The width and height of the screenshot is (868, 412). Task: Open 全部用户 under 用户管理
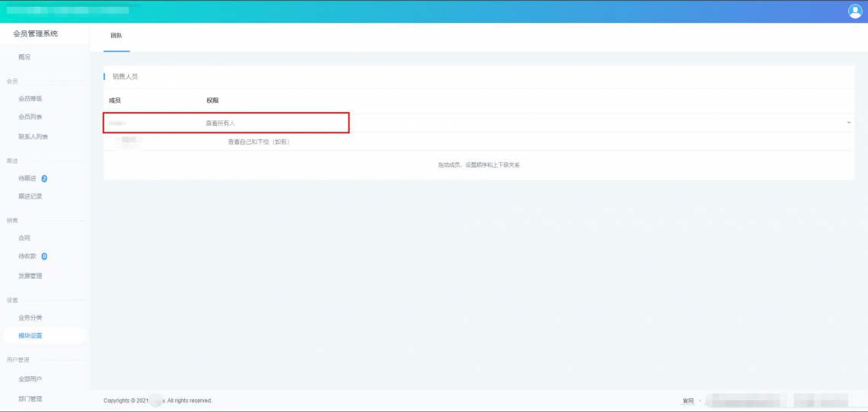click(30, 379)
